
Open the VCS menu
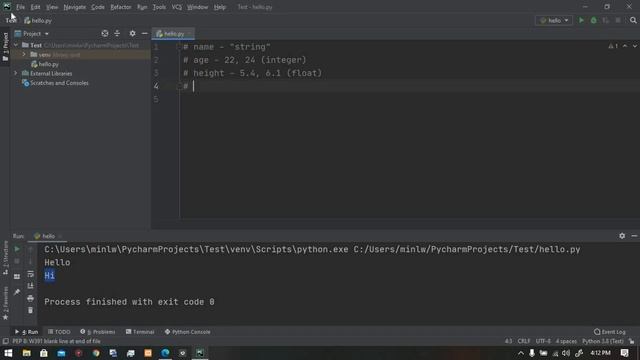click(176, 7)
